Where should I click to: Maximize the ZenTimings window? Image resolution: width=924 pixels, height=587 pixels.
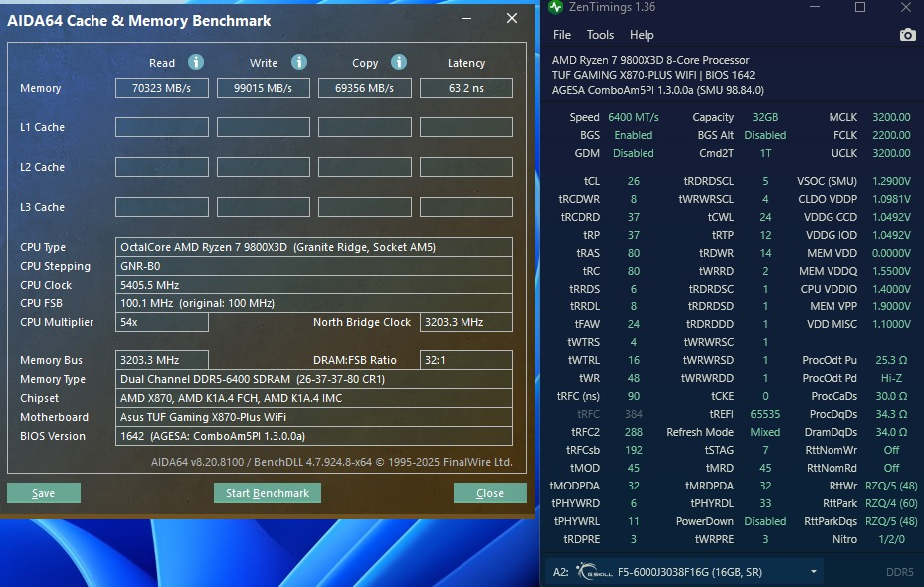click(x=860, y=7)
